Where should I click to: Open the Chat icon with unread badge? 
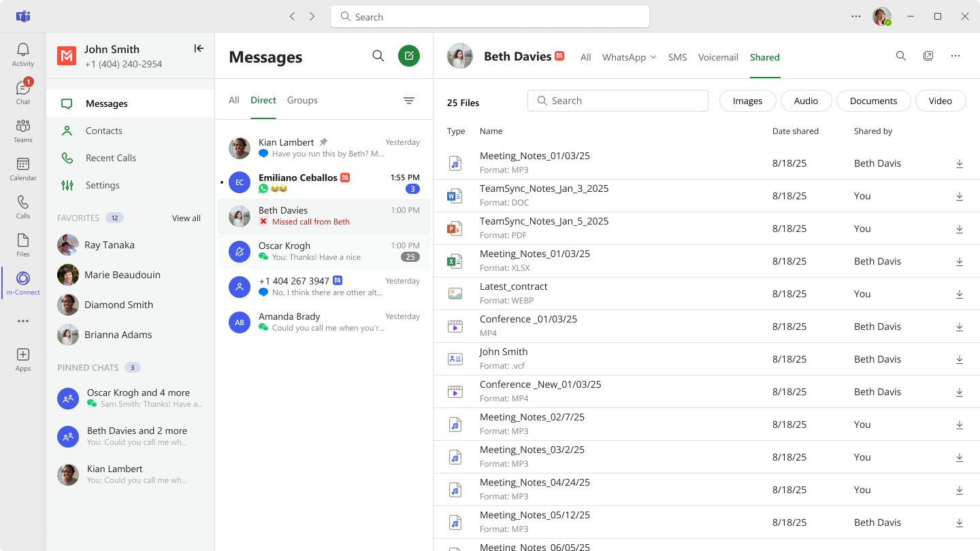click(23, 93)
